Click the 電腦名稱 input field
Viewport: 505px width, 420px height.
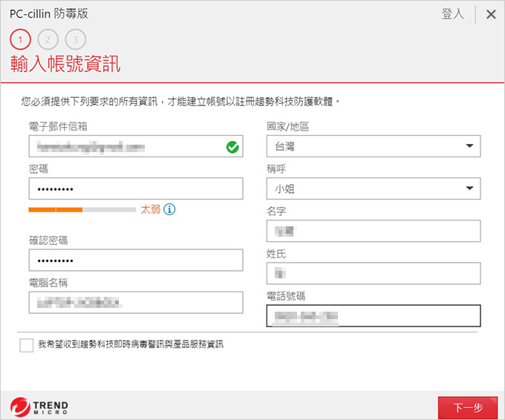click(x=136, y=303)
